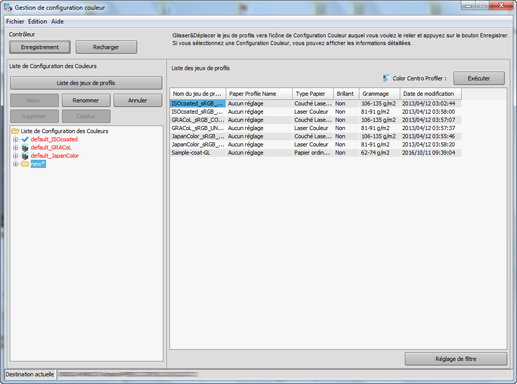This screenshot has width=517, height=384.
Task: Select the JapanColor_sRGB row dated 03:58:20
Action: click(315, 144)
